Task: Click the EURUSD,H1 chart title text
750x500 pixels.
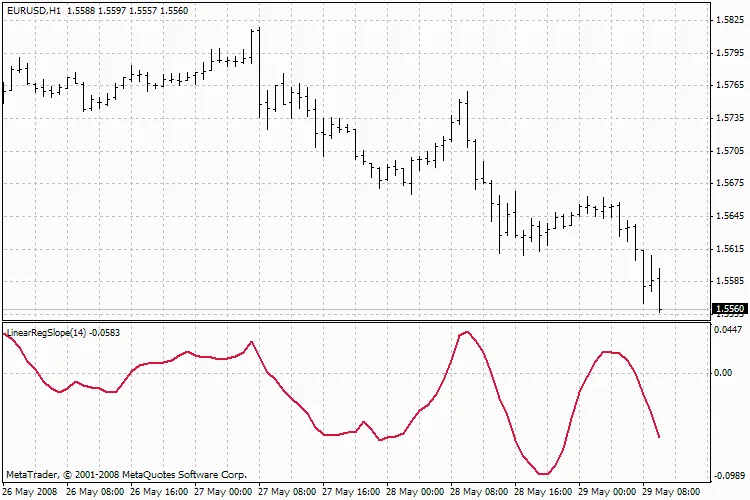Action: pos(31,9)
